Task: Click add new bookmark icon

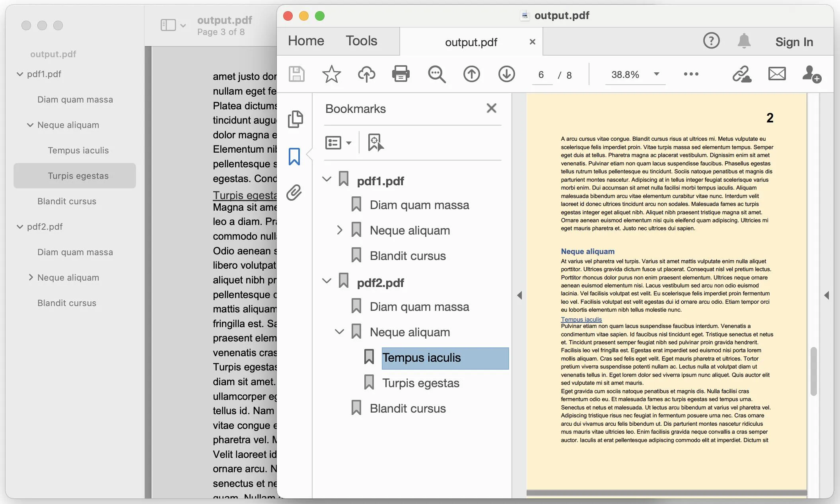Action: [375, 142]
